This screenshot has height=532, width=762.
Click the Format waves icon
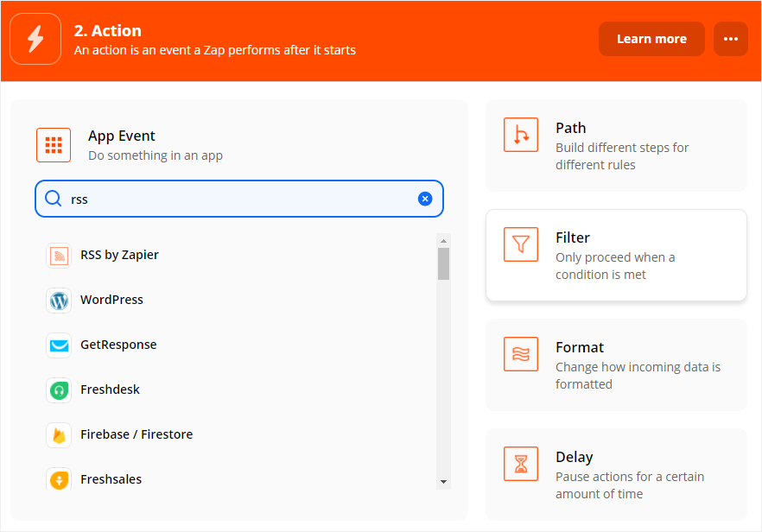click(x=520, y=354)
